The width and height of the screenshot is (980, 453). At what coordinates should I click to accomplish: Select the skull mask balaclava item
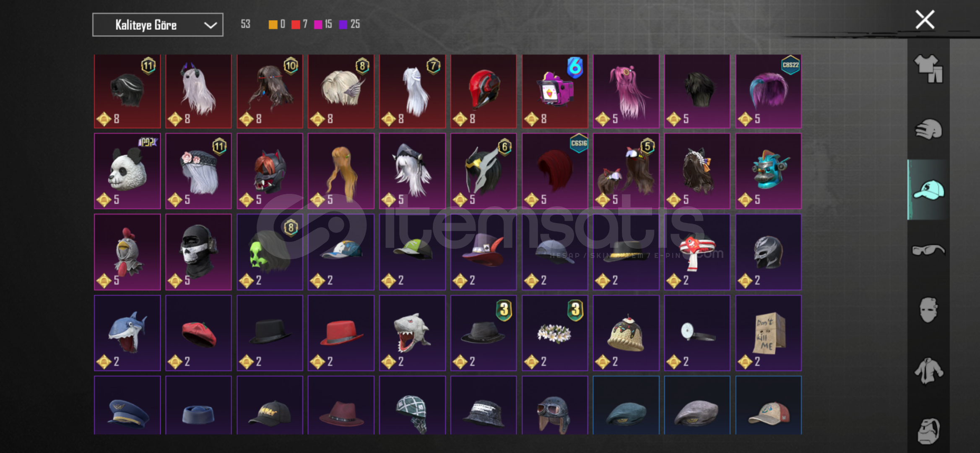198,252
